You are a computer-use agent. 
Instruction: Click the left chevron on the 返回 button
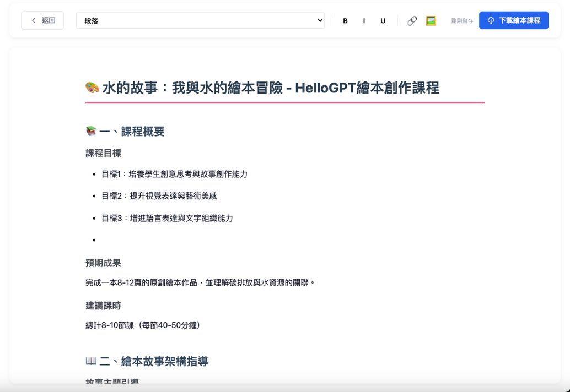coord(33,20)
